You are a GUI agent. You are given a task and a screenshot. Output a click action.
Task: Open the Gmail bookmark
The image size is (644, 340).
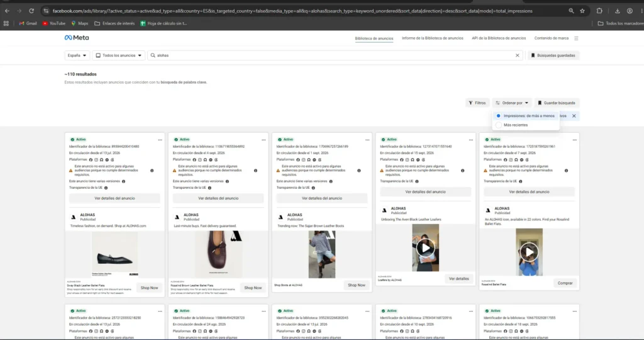pos(28,23)
